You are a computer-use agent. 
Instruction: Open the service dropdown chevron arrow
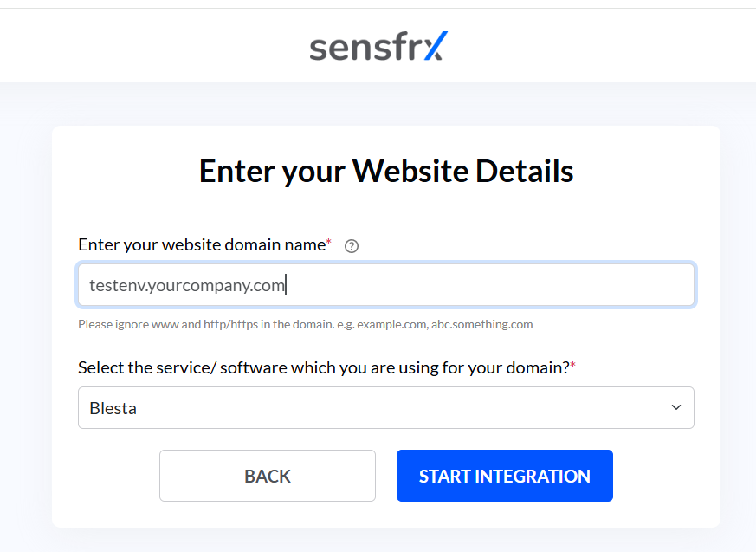click(676, 407)
